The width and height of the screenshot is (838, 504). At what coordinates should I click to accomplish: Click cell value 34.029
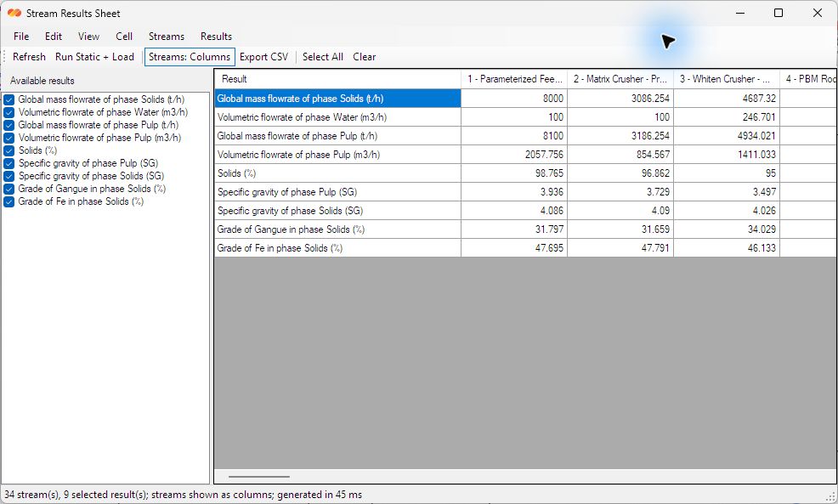(727, 229)
